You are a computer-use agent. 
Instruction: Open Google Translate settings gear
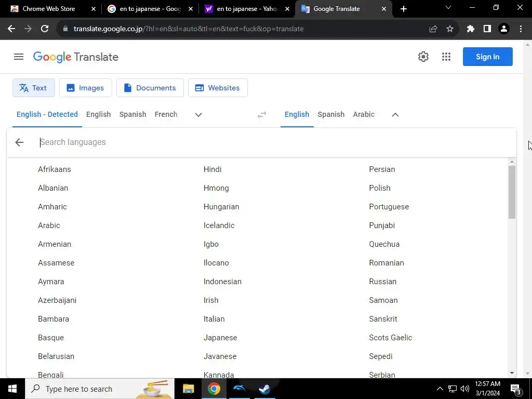pyautogui.click(x=423, y=57)
